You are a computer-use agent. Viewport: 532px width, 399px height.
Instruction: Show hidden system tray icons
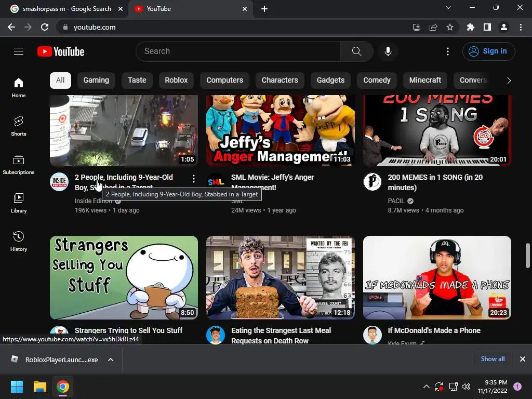click(427, 387)
